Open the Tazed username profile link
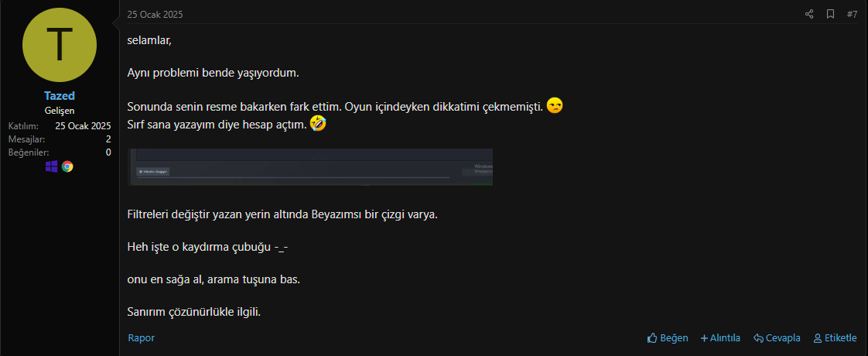The width and height of the screenshot is (868, 356). tap(60, 96)
